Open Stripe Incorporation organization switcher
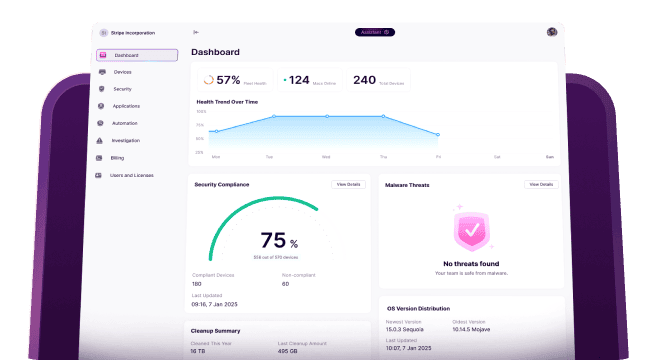Image resolution: width=656 pixels, height=360 pixels. 128,33
